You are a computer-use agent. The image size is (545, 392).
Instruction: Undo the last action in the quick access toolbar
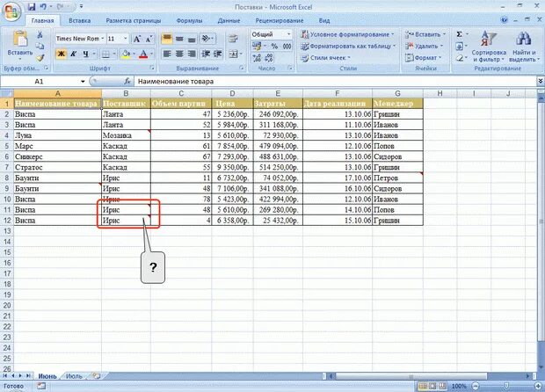(43, 7)
